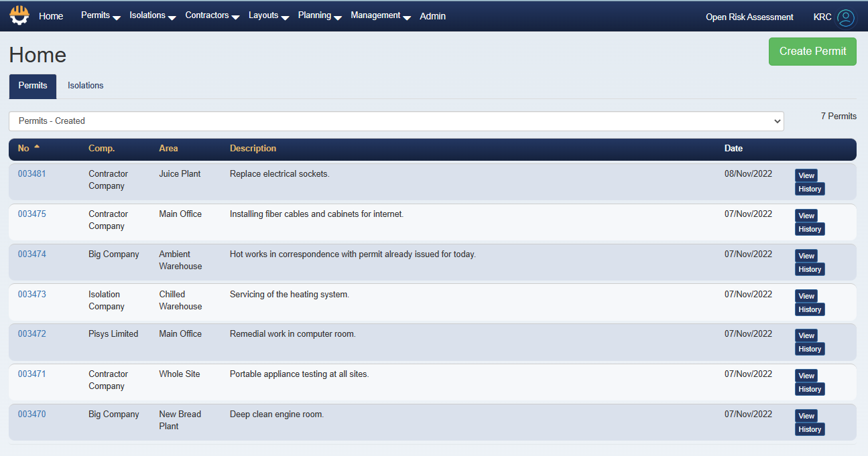Open permit number 003475
The image size is (868, 456).
pyautogui.click(x=32, y=214)
